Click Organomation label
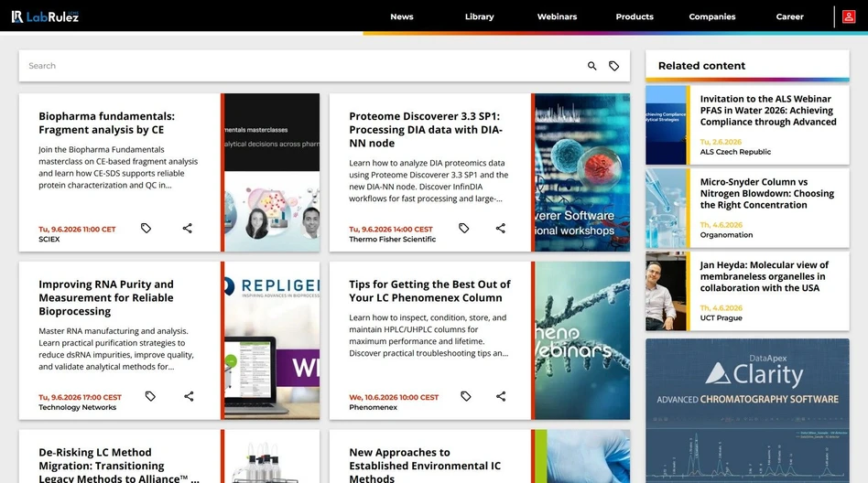The image size is (868, 483). (x=726, y=234)
